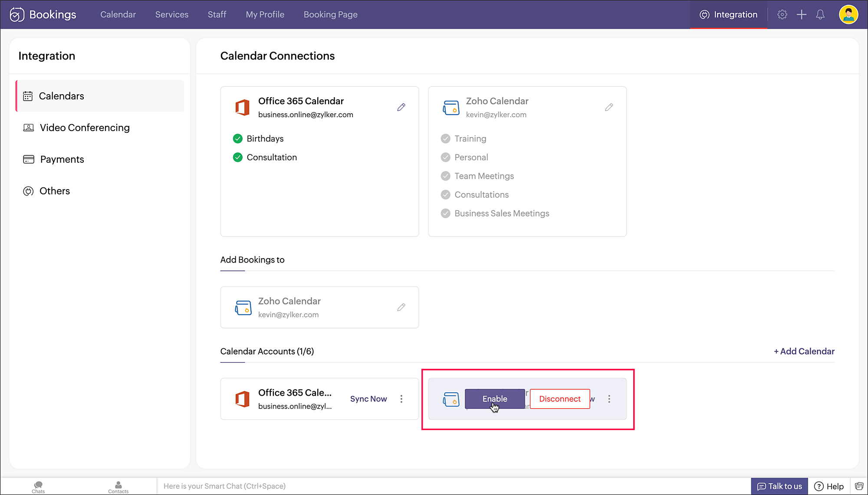Open Contacts in the bottom bar
The height and width of the screenshot is (495, 868).
118,487
